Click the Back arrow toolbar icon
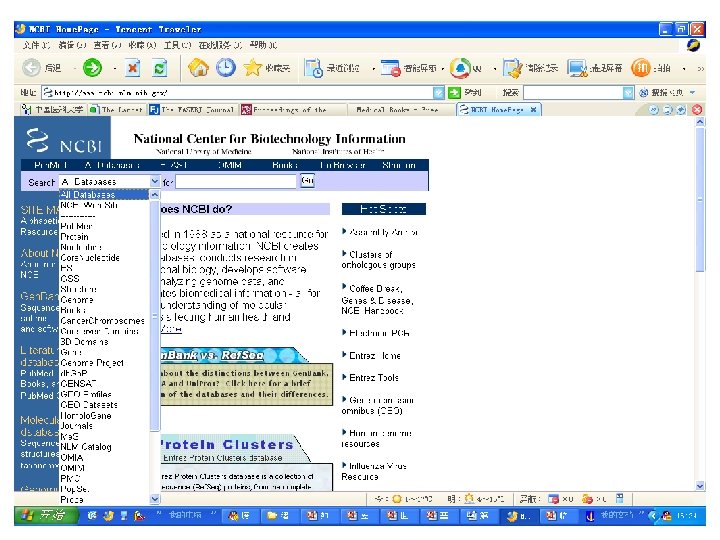This screenshot has width=720, height=540. pos(31,68)
